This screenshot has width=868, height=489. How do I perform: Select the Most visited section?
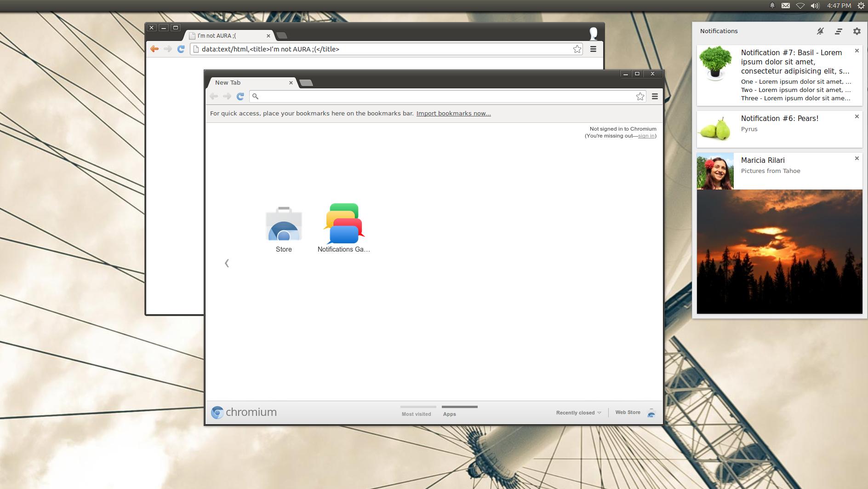[417, 414]
